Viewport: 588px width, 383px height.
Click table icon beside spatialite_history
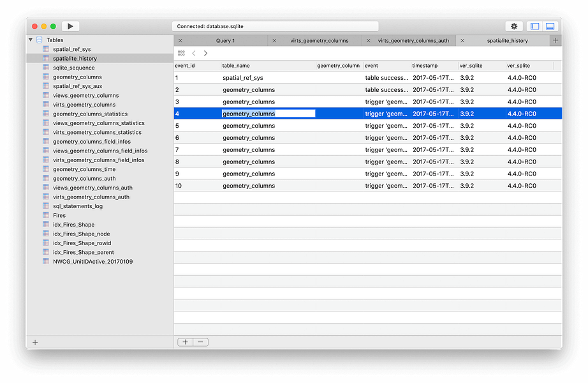[46, 58]
